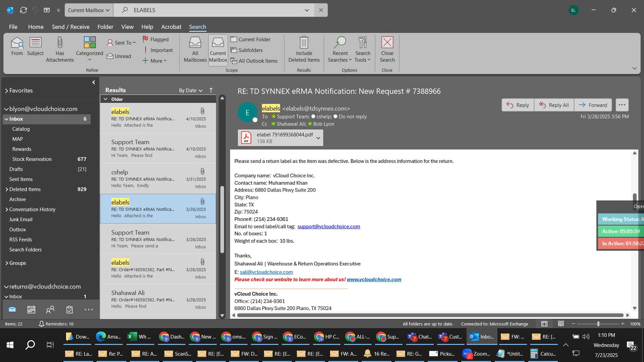Open the BL account profile avatar
The width and height of the screenshot is (644, 362).
(573, 10)
